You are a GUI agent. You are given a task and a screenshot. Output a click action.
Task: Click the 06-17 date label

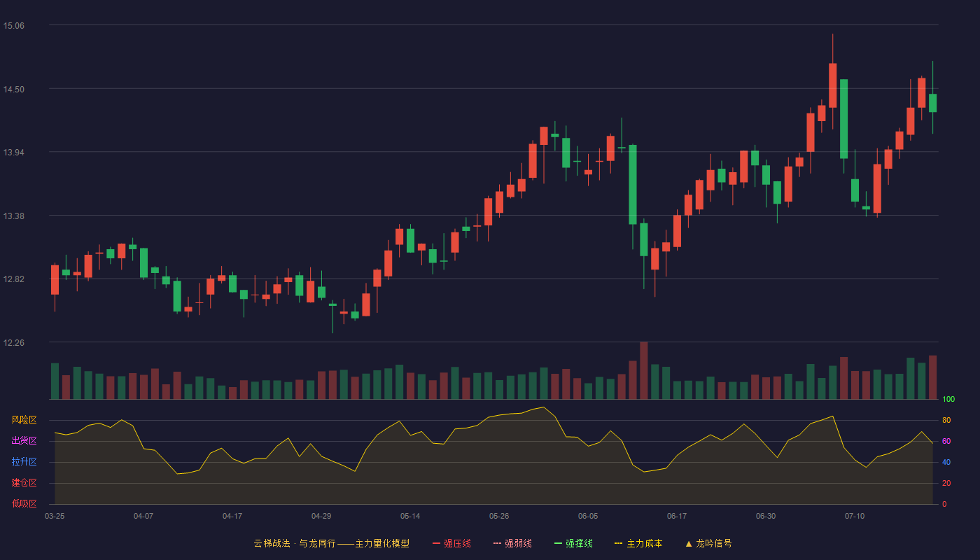coord(677,516)
